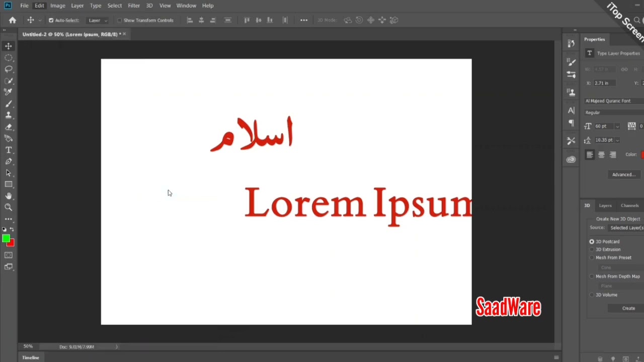Select Mesh From Depth Map option
This screenshot has height=362, width=644.
point(592,277)
